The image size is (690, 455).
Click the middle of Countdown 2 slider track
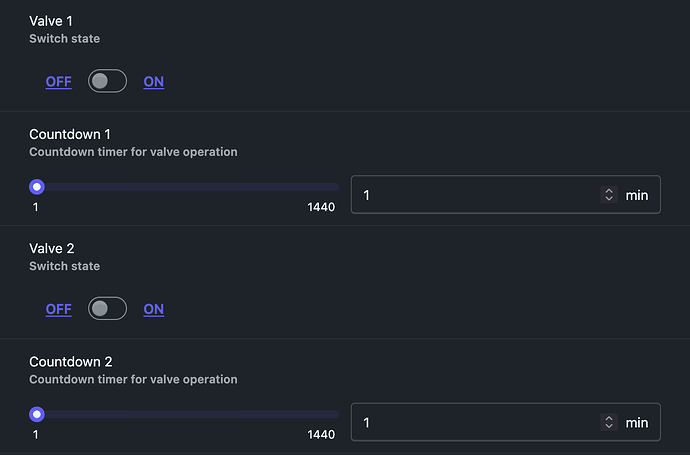point(188,414)
